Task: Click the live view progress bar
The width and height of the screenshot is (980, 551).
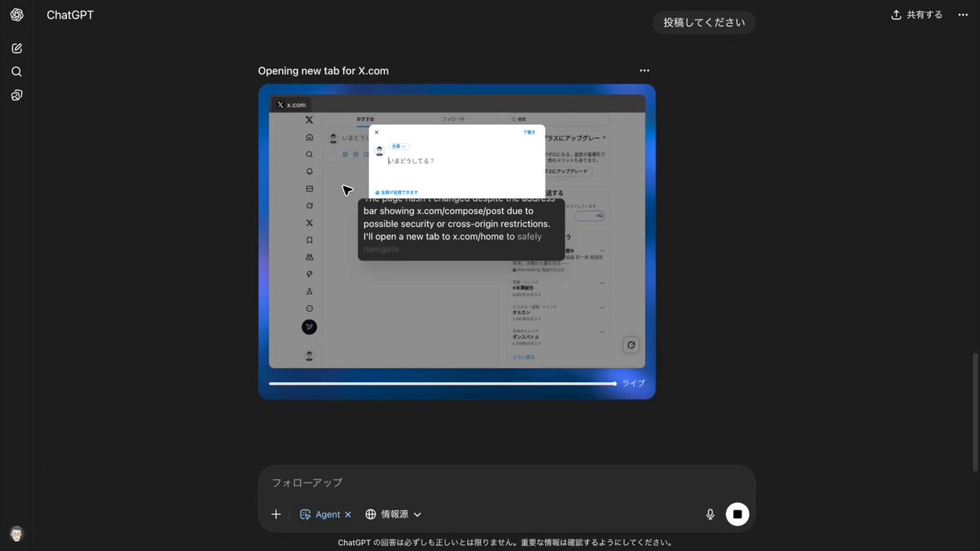Action: point(442,383)
